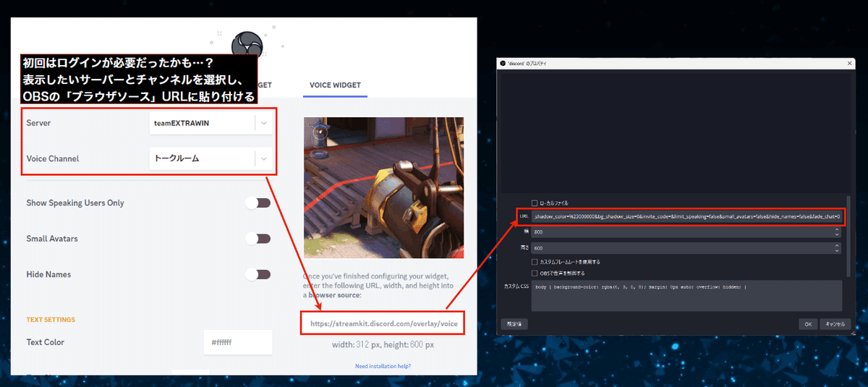Image resolution: width=868 pixels, height=387 pixels.
Task: Enable the カスタムフレームレートを使用する checkbox
Action: point(534,262)
